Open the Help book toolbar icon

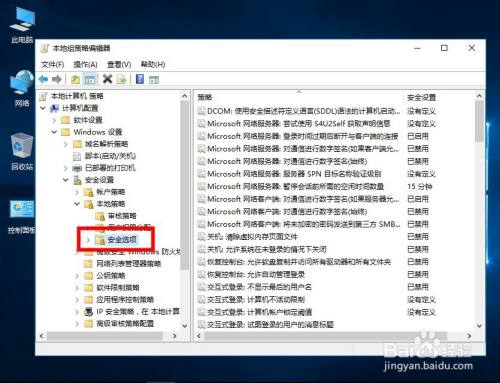tap(140, 79)
